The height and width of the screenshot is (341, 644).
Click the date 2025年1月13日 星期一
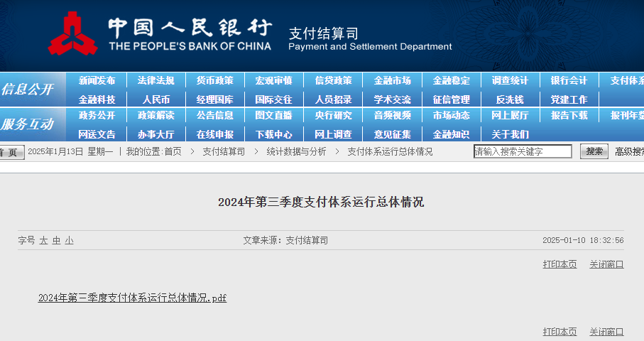coord(70,151)
